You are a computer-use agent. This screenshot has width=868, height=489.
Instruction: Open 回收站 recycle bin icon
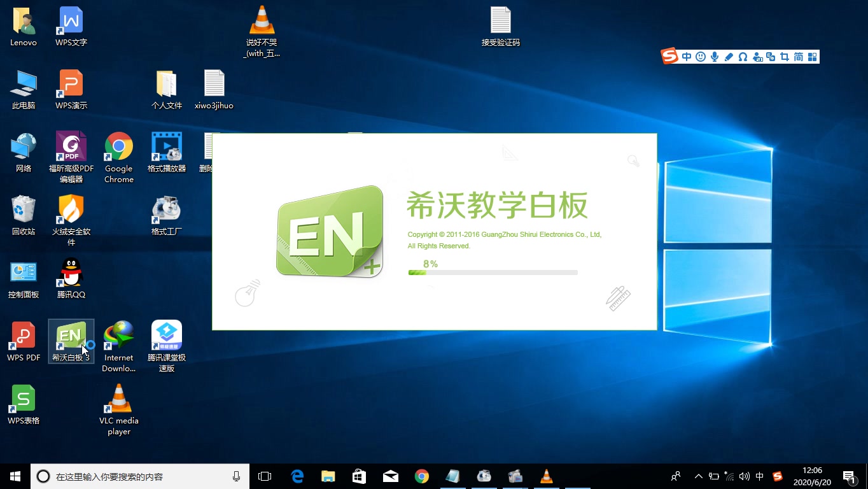pos(24,216)
